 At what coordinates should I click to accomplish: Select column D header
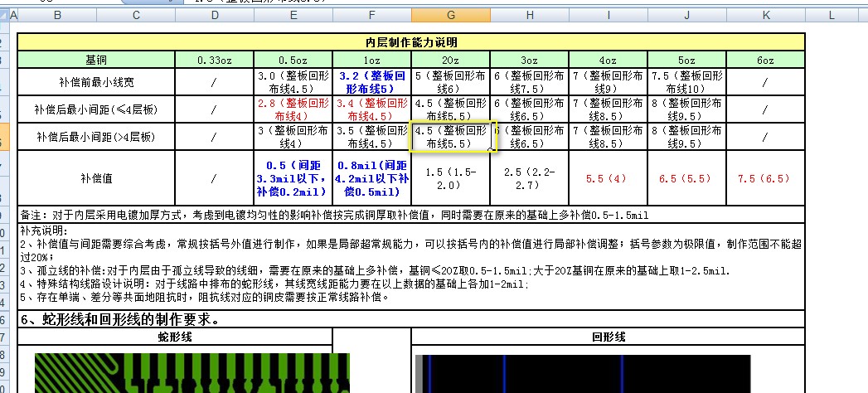click(x=215, y=16)
